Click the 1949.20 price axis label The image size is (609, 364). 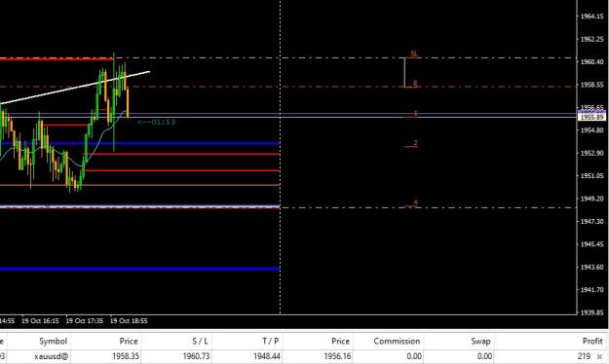pos(591,199)
